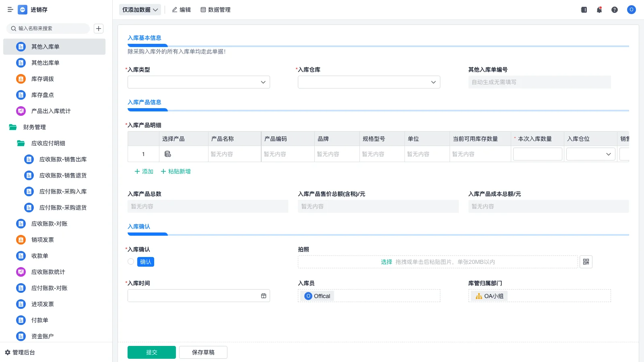This screenshot has height=362, width=644.
Task: Click the 收款单 form icon
Action: tap(21, 256)
